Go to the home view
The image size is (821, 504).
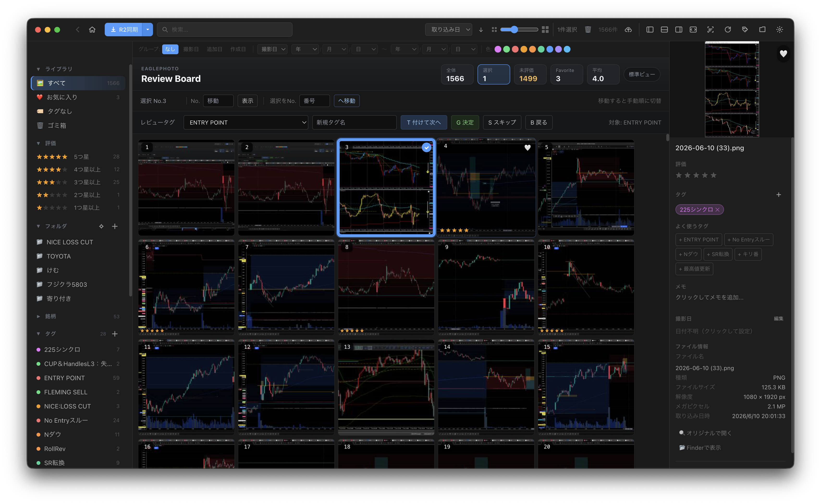click(x=92, y=30)
